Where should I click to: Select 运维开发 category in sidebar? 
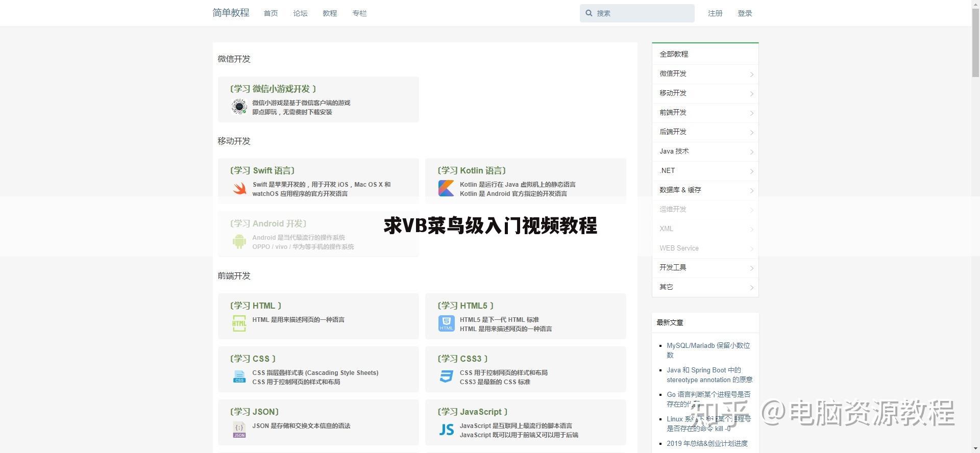click(x=705, y=209)
